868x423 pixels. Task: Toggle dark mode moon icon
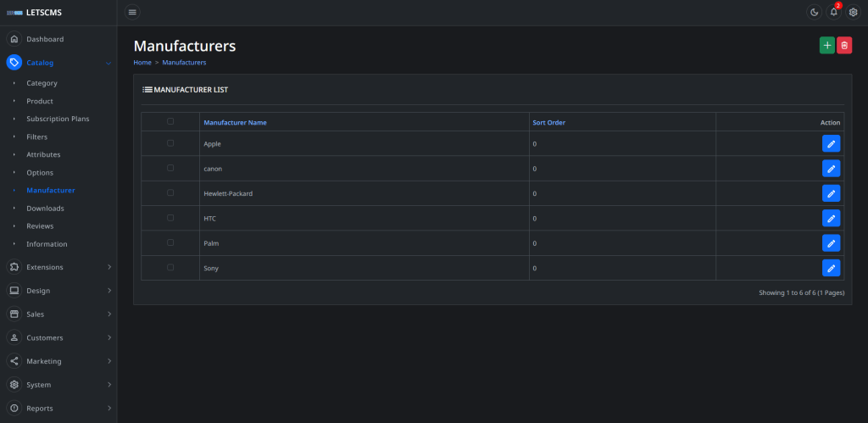(814, 12)
